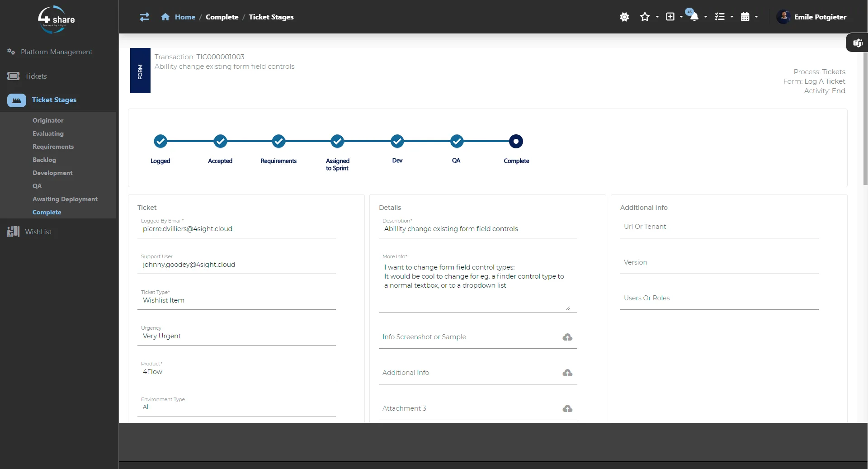Go to Home breadcrumb link

pos(185,17)
